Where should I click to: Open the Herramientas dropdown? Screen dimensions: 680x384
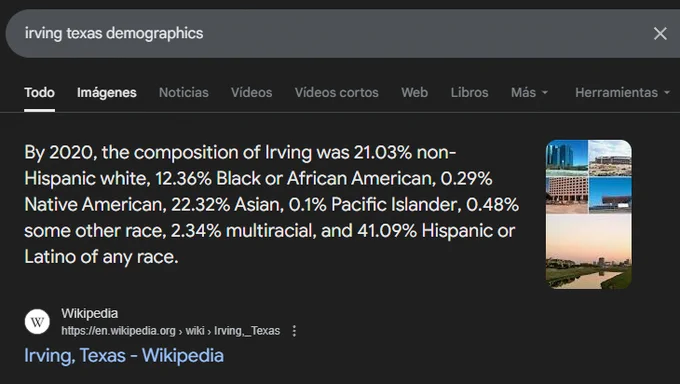(x=622, y=92)
